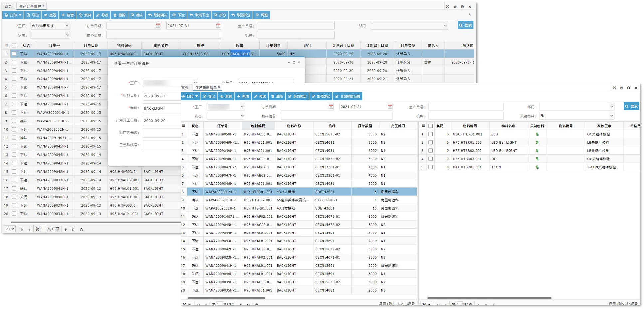Switch to the 首页 home tab at top-left

(x=8, y=6)
